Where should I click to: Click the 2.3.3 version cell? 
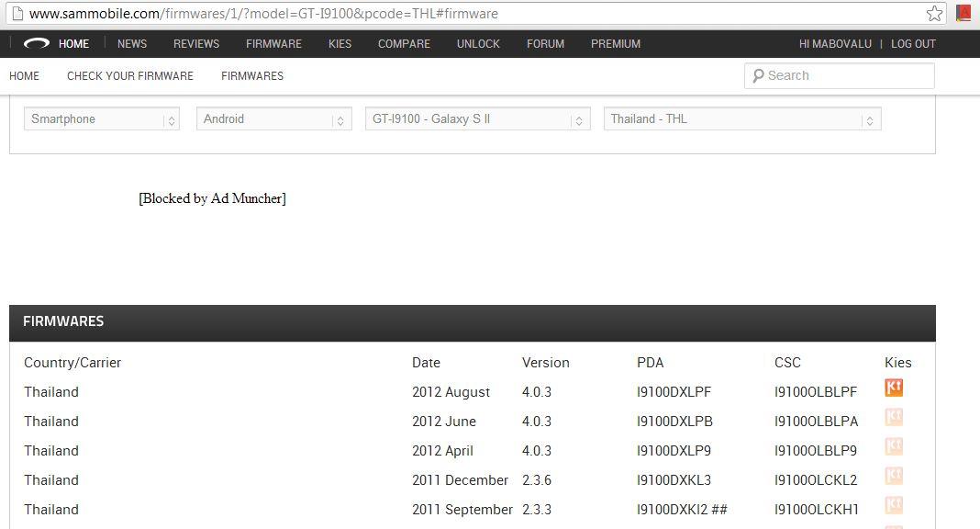(537, 510)
